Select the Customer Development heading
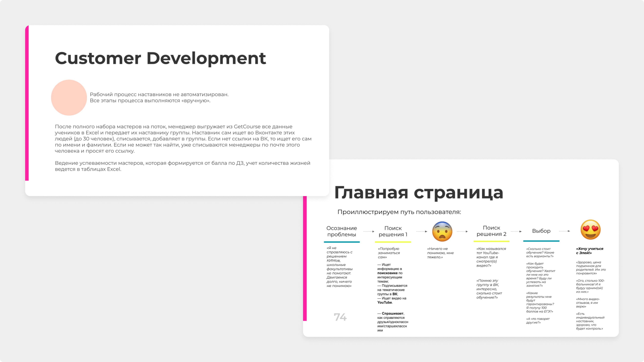This screenshot has height=362, width=644. pyautogui.click(x=160, y=59)
